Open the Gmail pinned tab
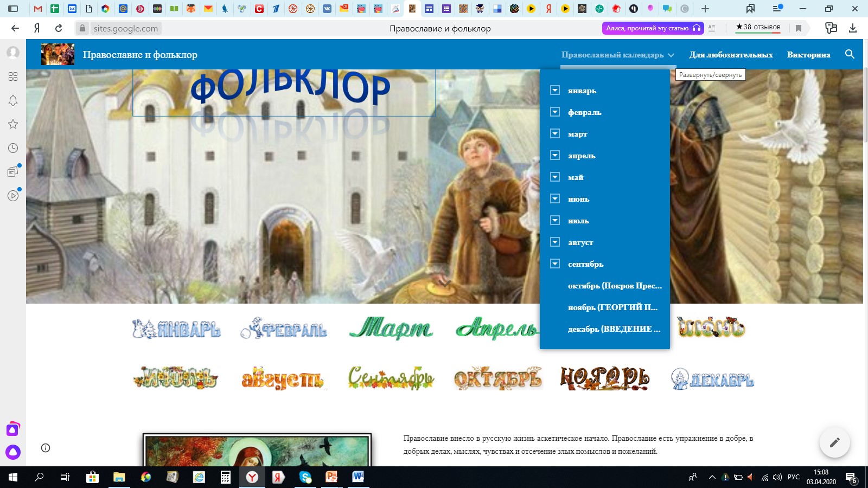Screen dimensions: 868x488 [37, 9]
